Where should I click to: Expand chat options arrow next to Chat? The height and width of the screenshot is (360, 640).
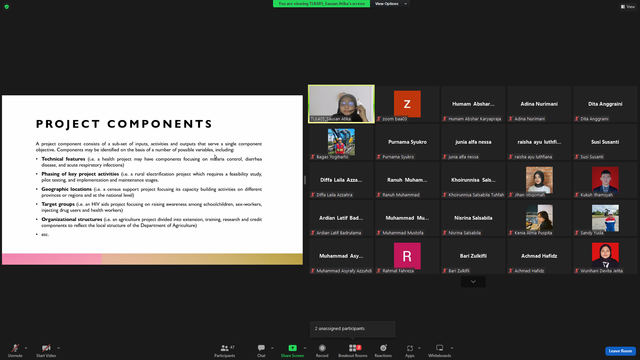coord(272,348)
